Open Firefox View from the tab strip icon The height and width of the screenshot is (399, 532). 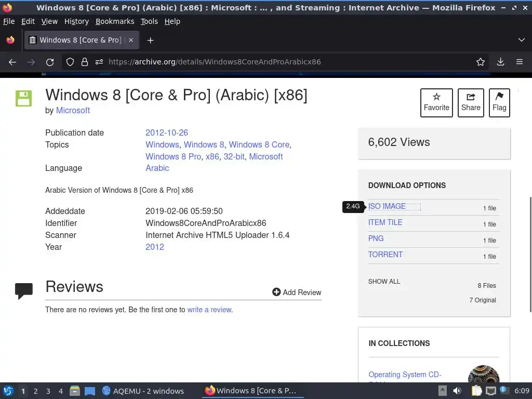(10, 40)
